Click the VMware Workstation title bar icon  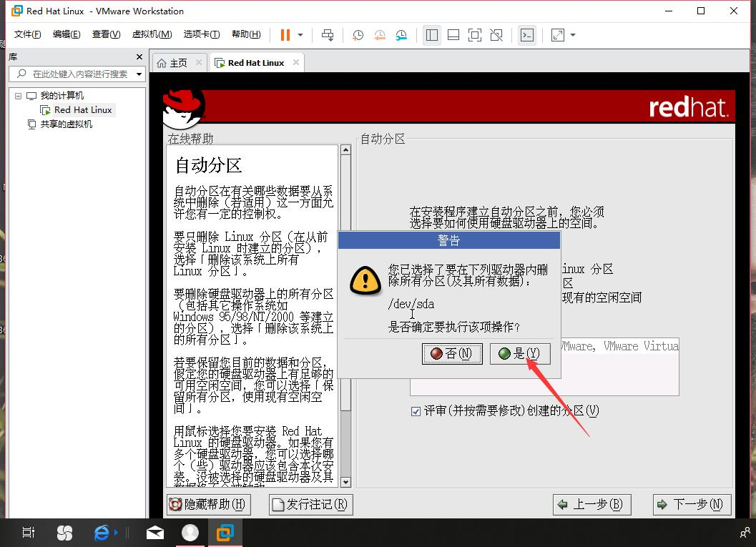17,11
